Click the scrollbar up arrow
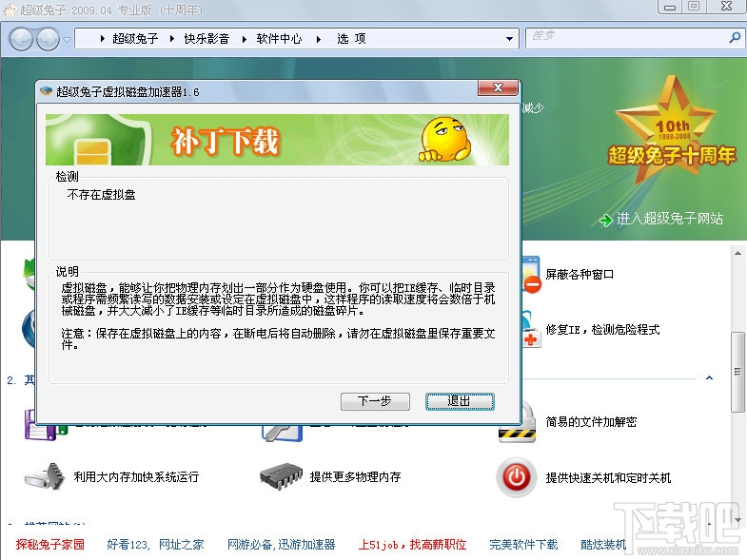The width and height of the screenshot is (747, 560). point(737,253)
